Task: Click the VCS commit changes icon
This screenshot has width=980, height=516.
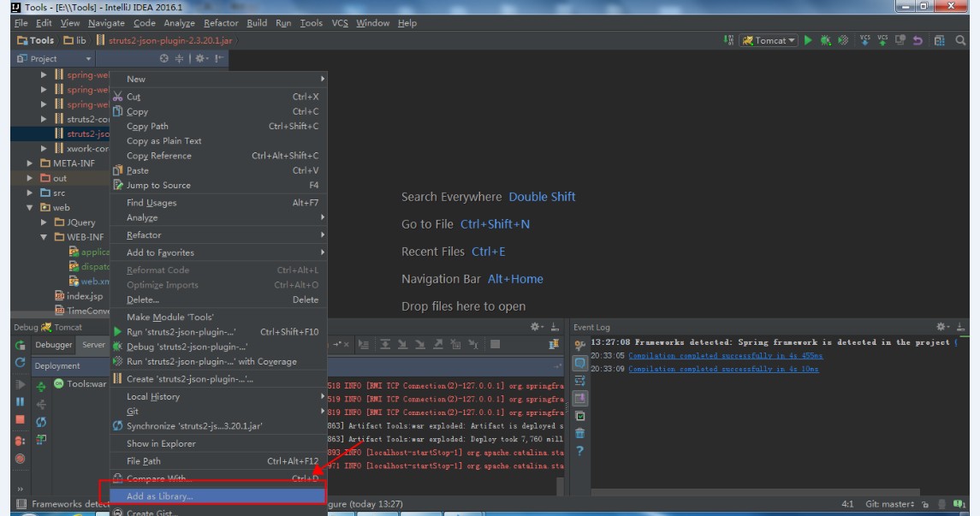Action: (x=882, y=40)
